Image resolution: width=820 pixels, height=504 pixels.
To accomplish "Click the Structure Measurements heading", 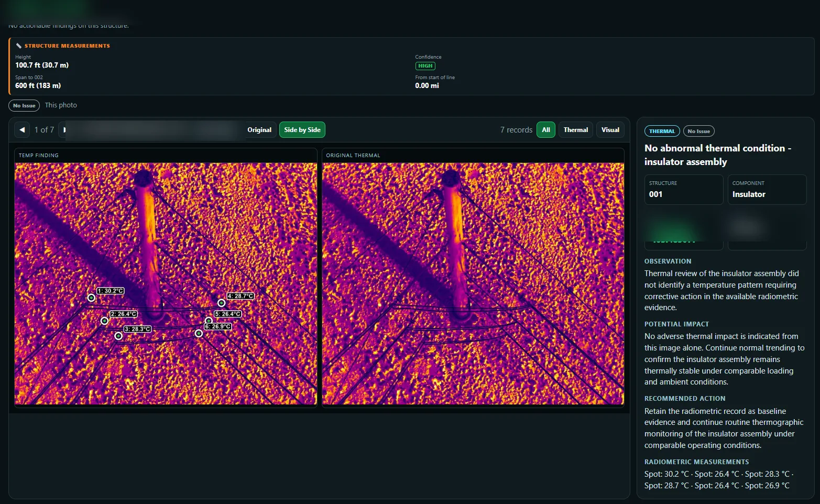I will 67,46.
